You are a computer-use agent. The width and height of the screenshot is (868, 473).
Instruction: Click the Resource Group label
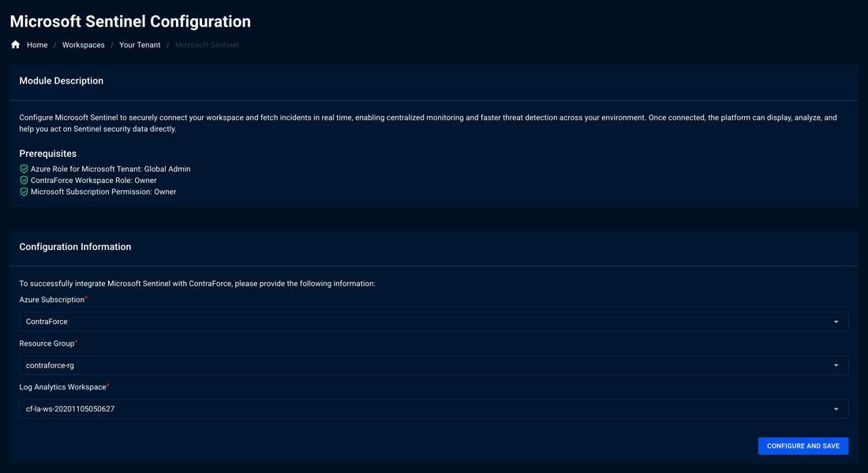coord(47,344)
